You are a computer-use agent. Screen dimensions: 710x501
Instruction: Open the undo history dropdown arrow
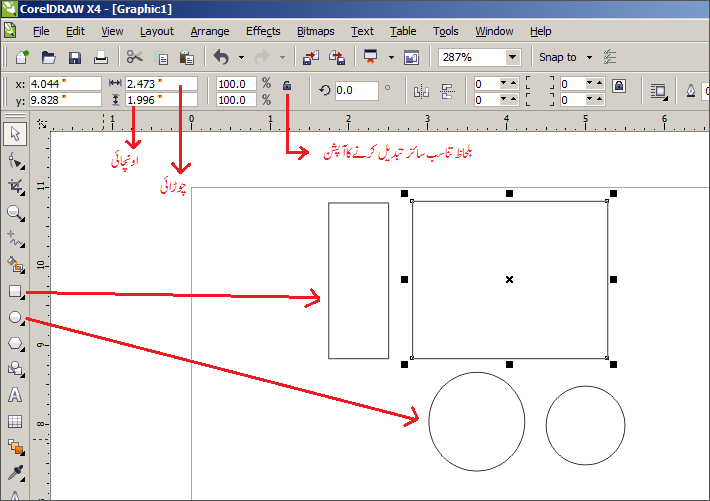click(241, 58)
